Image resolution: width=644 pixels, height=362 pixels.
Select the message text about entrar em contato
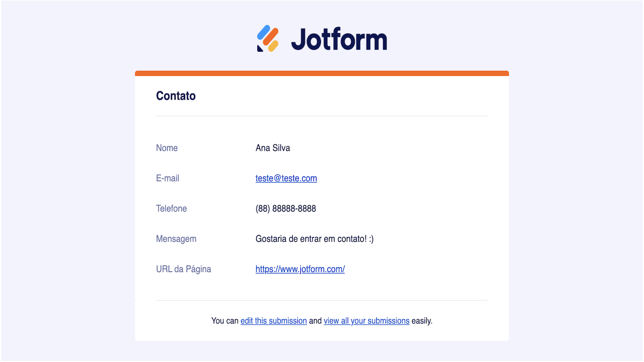click(x=314, y=238)
